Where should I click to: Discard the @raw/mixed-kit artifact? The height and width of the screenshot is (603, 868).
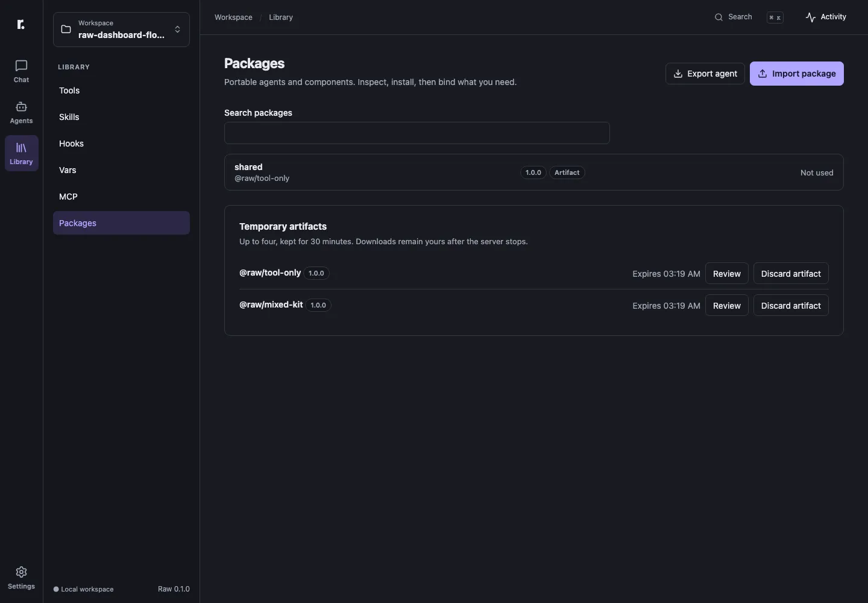click(x=791, y=306)
